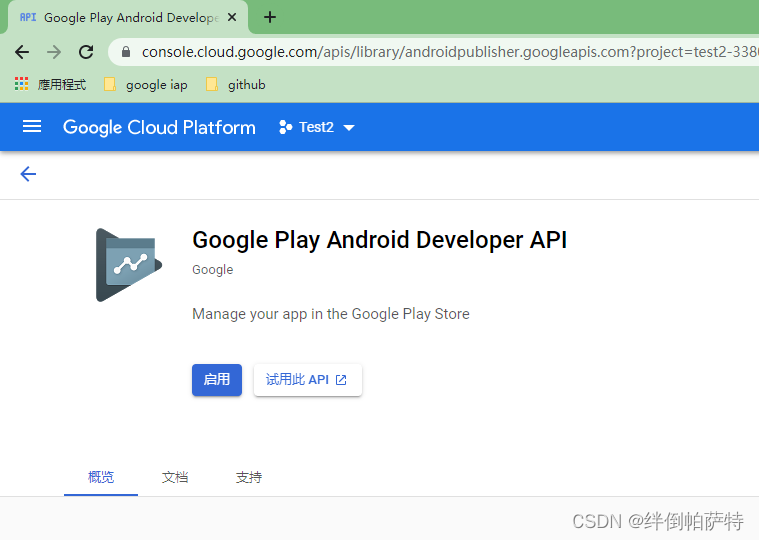The height and width of the screenshot is (540, 759).
Task: Click the 启用 enable button
Action: pyautogui.click(x=217, y=380)
